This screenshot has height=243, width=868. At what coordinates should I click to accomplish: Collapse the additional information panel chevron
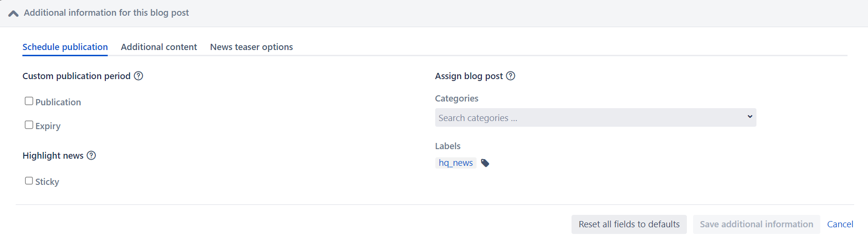tap(13, 13)
